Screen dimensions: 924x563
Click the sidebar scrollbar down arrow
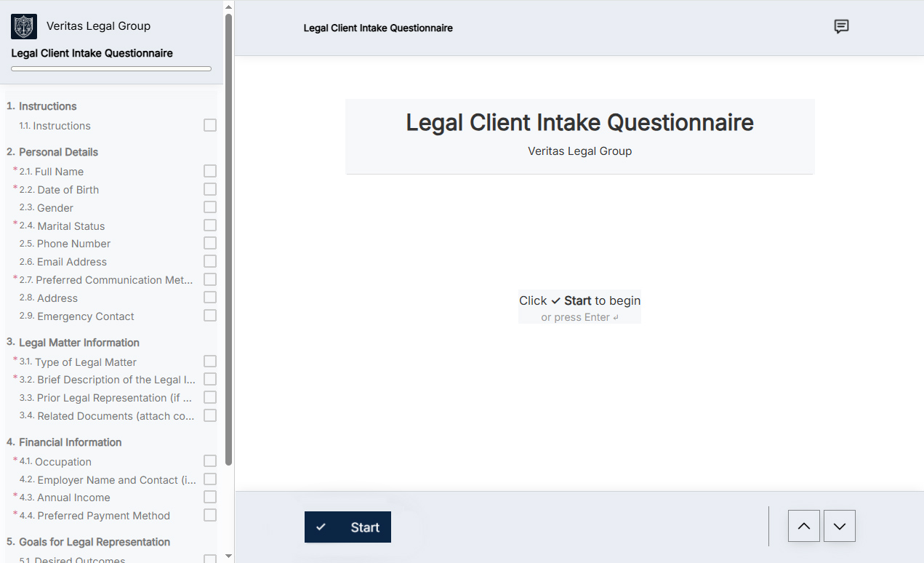point(228,556)
